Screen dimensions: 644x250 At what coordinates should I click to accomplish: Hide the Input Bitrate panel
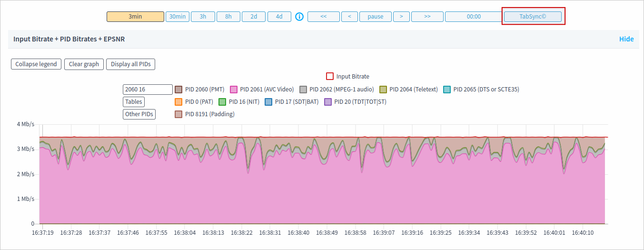pyautogui.click(x=626, y=39)
